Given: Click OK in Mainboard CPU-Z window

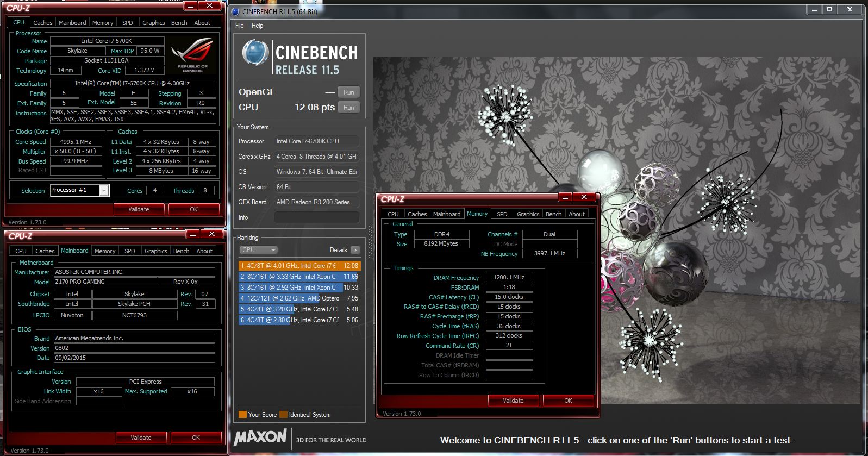Looking at the screenshot, I should [196, 438].
